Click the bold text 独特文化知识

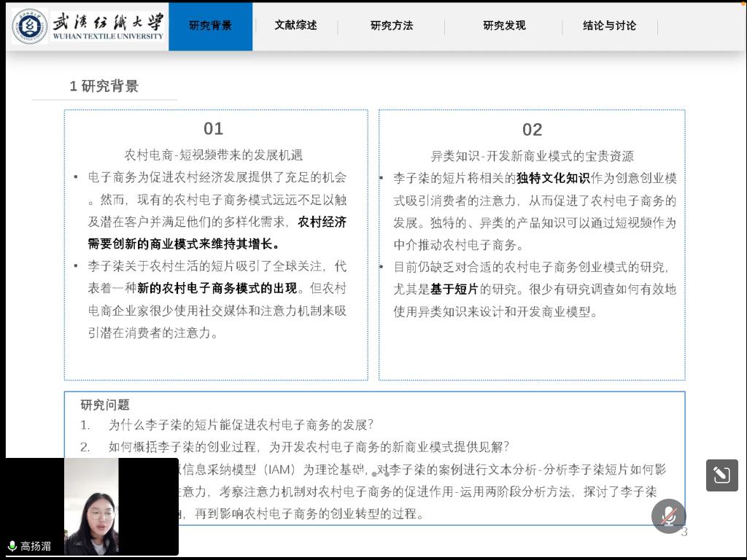553,179
